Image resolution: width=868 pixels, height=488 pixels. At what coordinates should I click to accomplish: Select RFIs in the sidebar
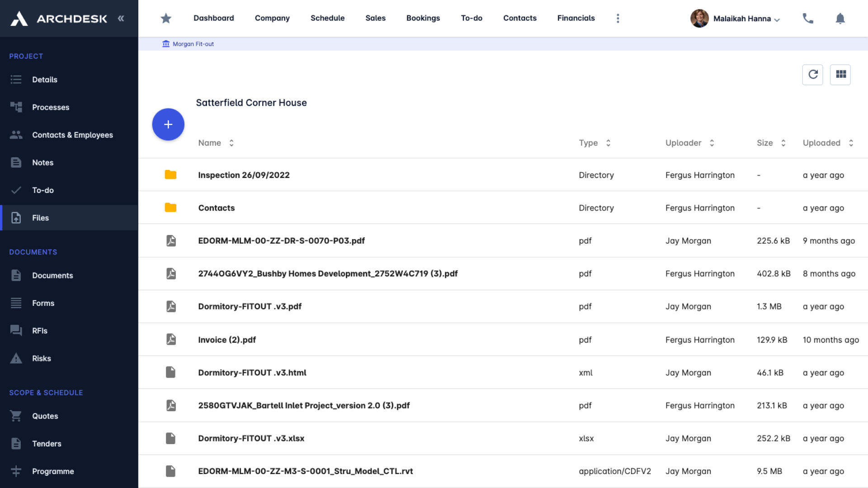(40, 331)
